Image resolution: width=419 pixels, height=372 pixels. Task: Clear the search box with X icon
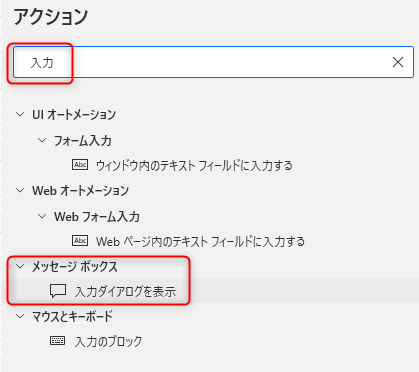point(398,62)
